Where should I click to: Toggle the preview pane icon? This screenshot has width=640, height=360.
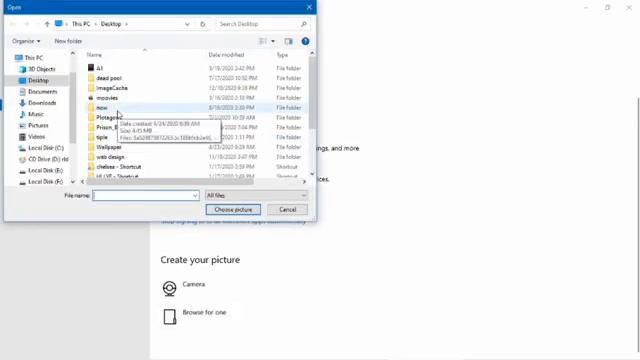click(288, 41)
